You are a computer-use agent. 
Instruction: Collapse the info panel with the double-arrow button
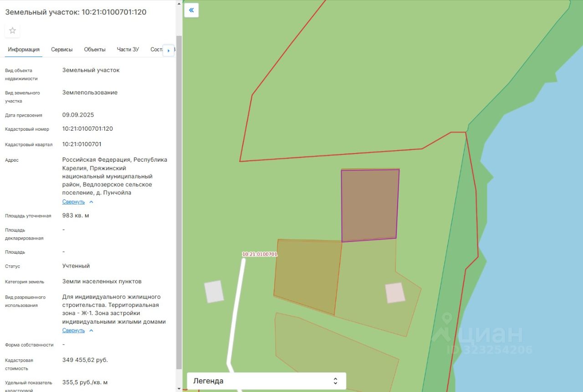pyautogui.click(x=191, y=10)
